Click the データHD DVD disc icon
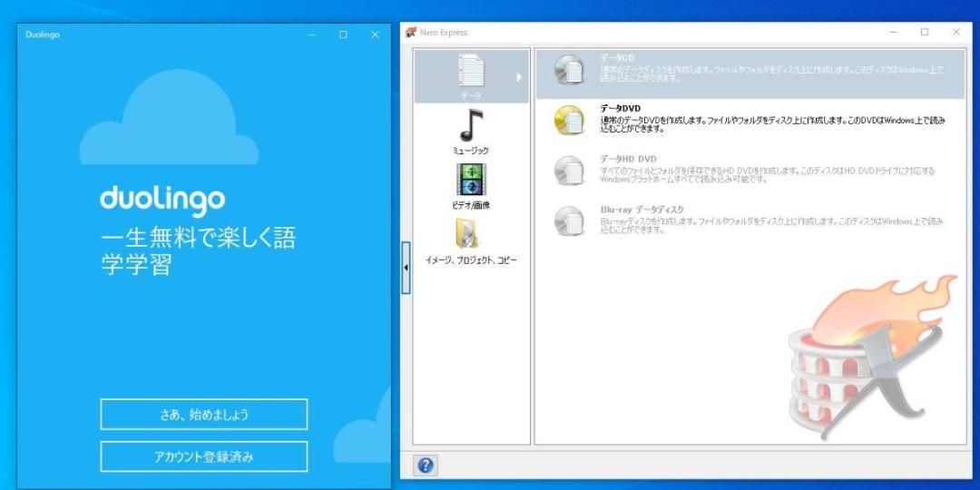This screenshot has width=980, height=490. tap(568, 171)
